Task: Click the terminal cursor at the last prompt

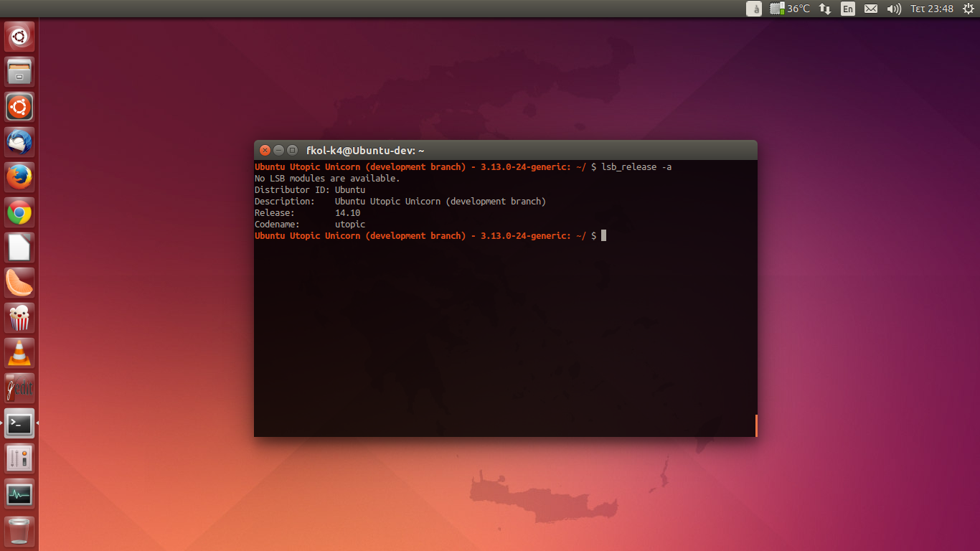Action: pyautogui.click(x=604, y=236)
